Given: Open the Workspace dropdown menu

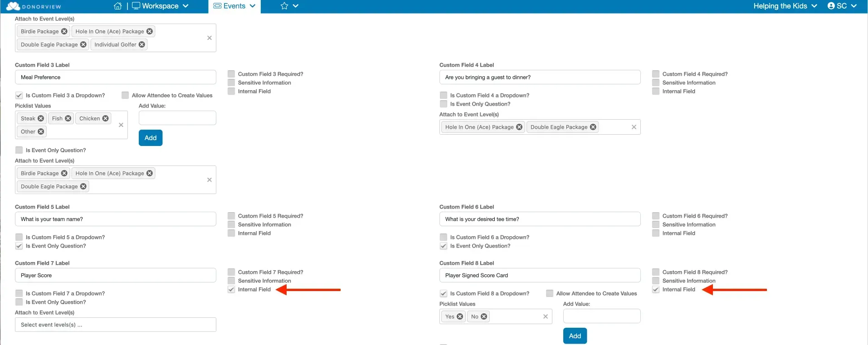Looking at the screenshot, I should [160, 6].
